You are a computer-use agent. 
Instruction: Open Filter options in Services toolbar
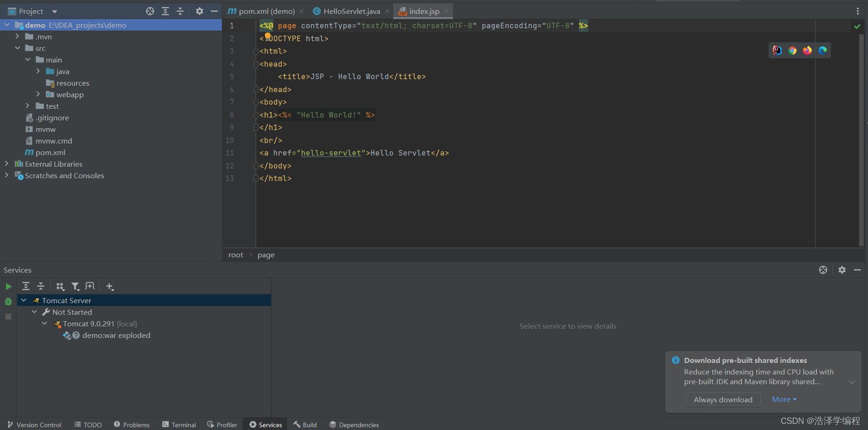coord(75,287)
